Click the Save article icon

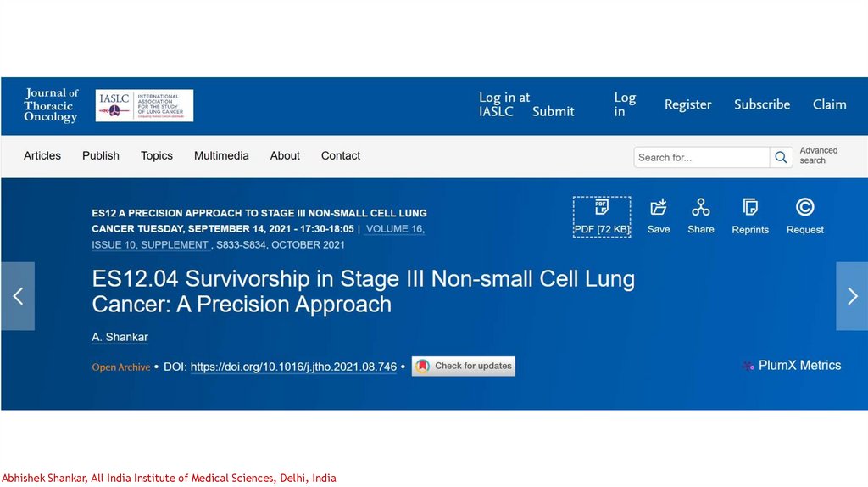pyautogui.click(x=659, y=208)
